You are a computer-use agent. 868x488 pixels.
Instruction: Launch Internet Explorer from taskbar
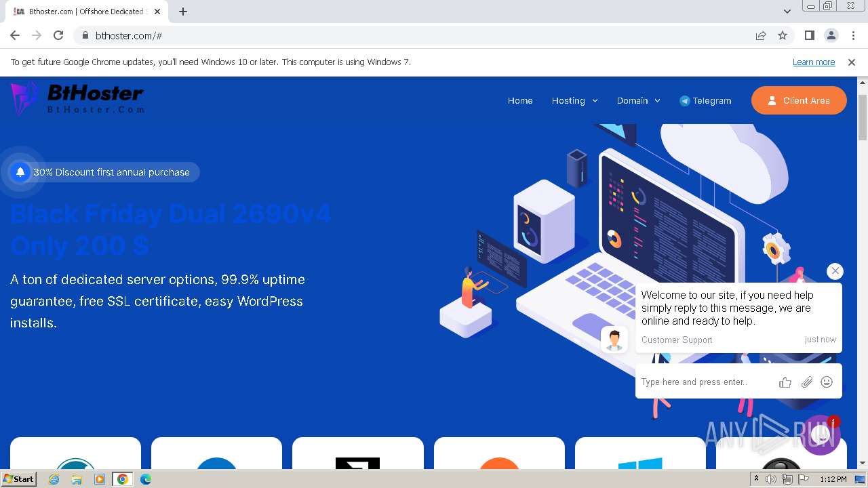click(x=54, y=479)
